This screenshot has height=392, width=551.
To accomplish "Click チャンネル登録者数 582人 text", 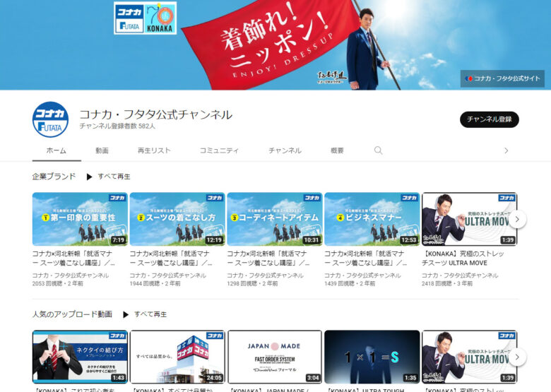I will 117,126.
